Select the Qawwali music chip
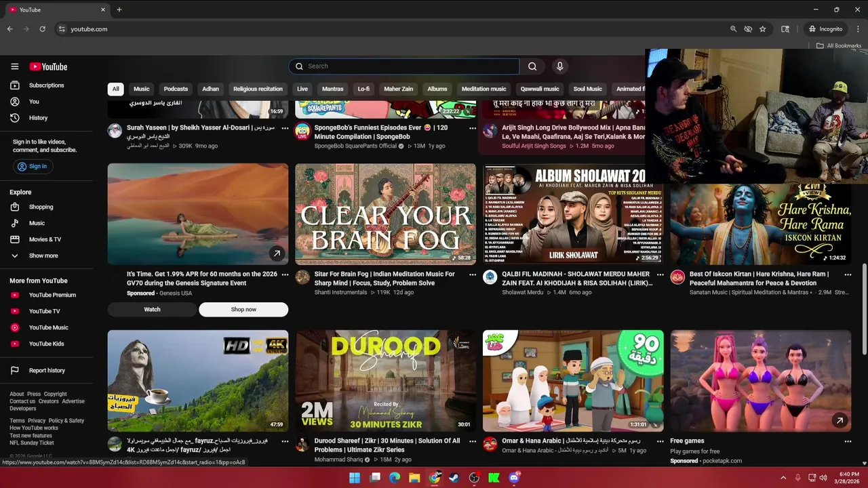The width and height of the screenshot is (868, 488). 540,89
